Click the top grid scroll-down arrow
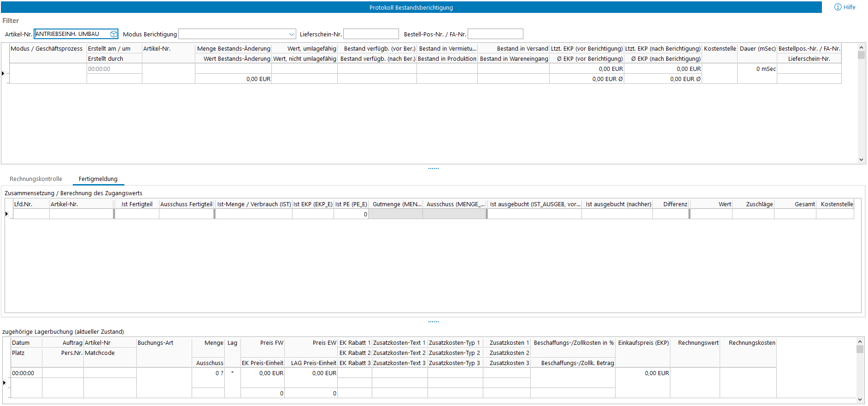The width and height of the screenshot is (868, 406). pyautogui.click(x=861, y=160)
